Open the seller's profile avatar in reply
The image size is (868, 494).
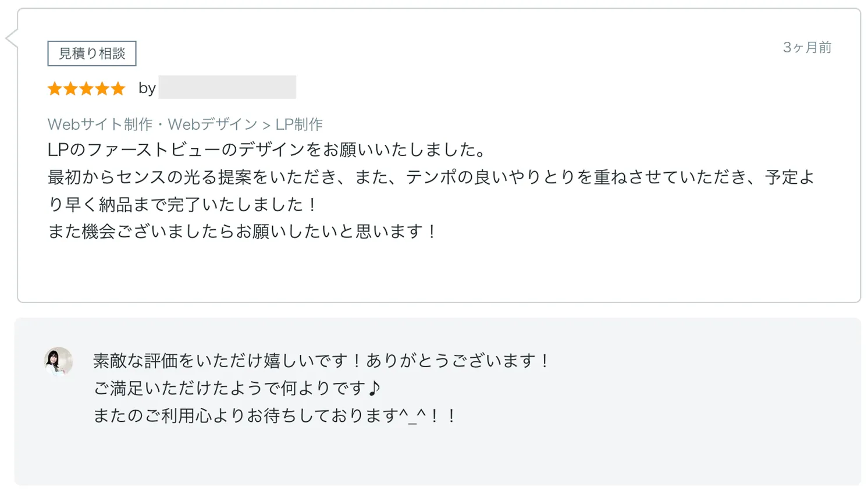point(58,361)
